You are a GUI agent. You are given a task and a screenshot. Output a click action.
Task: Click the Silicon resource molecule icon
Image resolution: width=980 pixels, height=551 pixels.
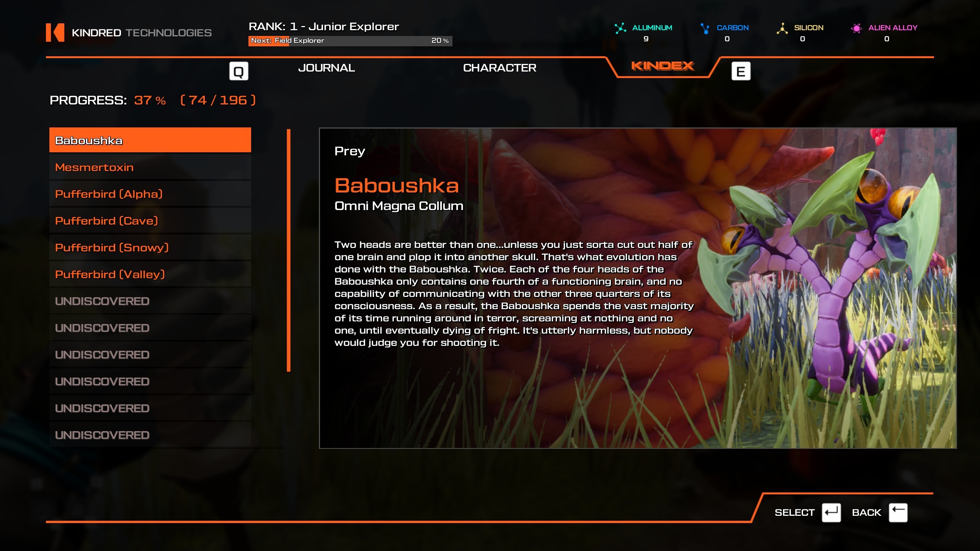782,28
